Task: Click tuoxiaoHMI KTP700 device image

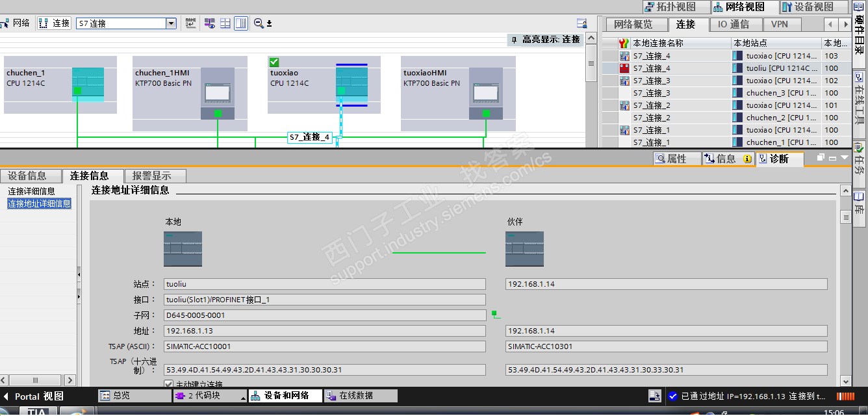Action: click(486, 93)
